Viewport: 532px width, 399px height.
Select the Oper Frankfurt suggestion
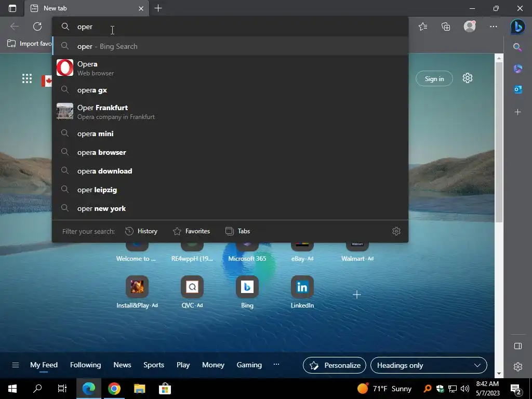[230, 112]
